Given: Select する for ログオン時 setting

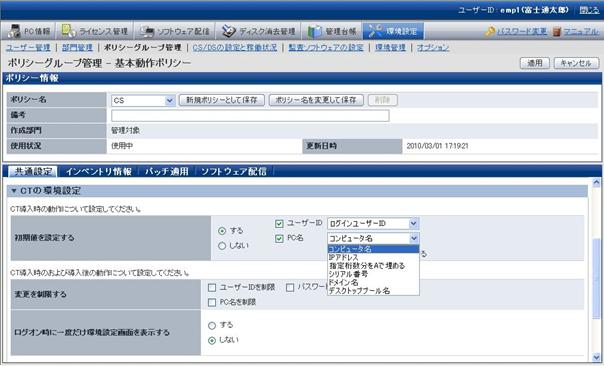Looking at the screenshot, I should (212, 326).
